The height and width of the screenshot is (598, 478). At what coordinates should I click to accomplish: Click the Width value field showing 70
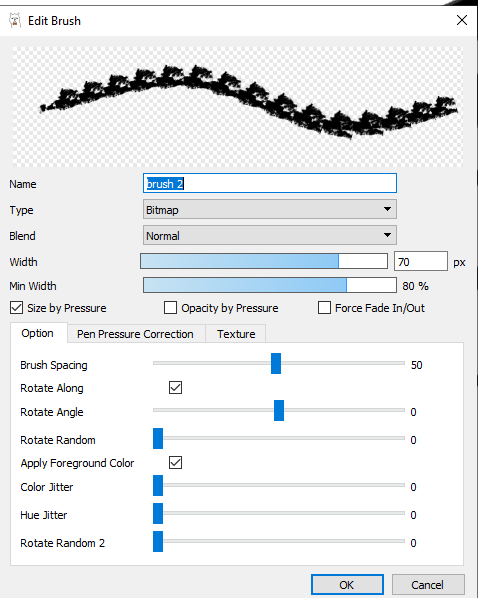point(420,262)
